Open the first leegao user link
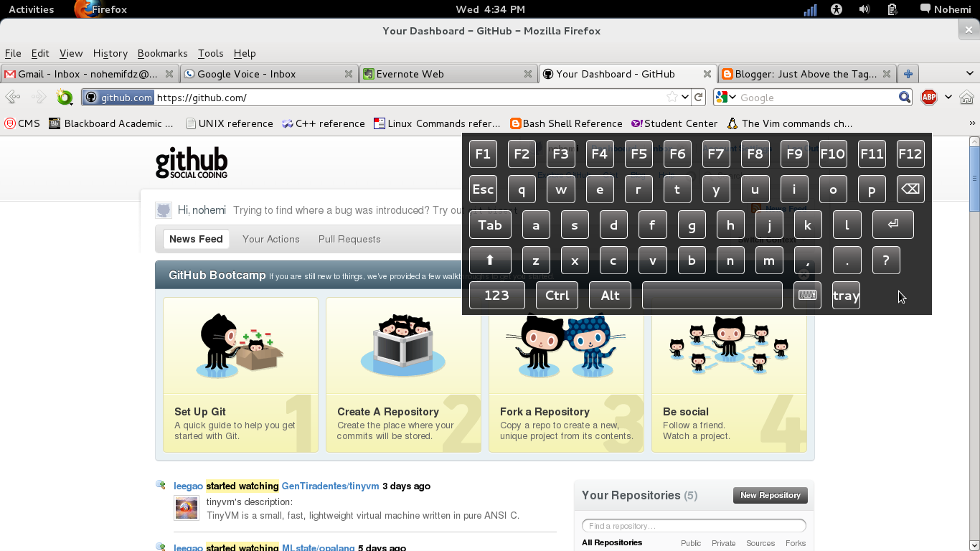 189,486
